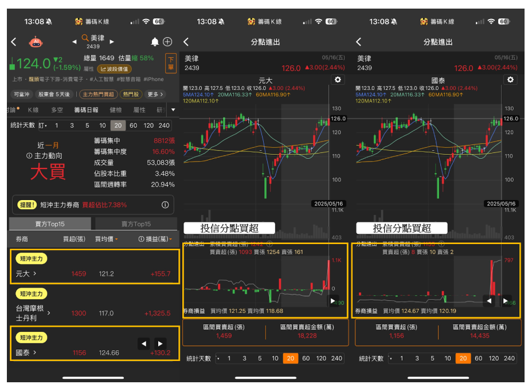Sort by 買均價 column

[106, 239]
